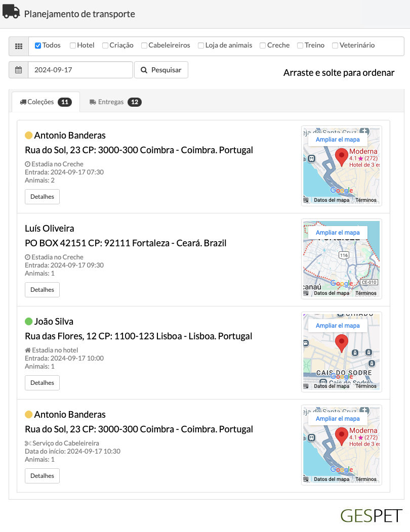Switch to the Entregas tab
Image resolution: width=410 pixels, height=532 pixels.
pyautogui.click(x=115, y=102)
